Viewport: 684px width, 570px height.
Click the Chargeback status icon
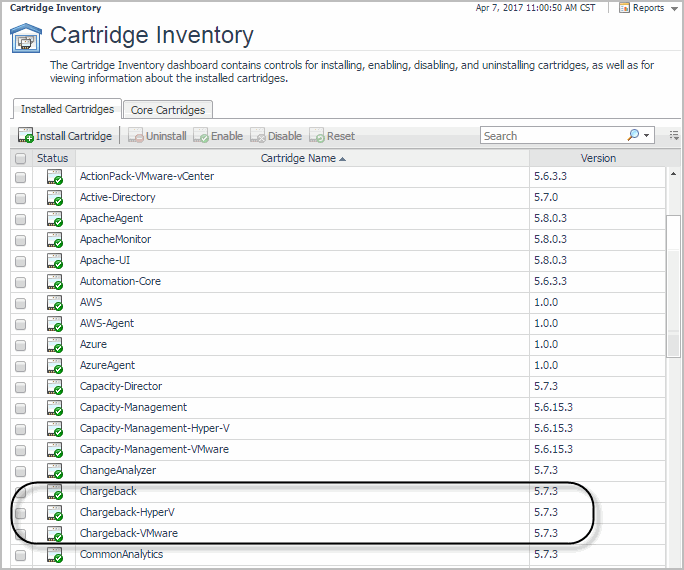click(55, 492)
